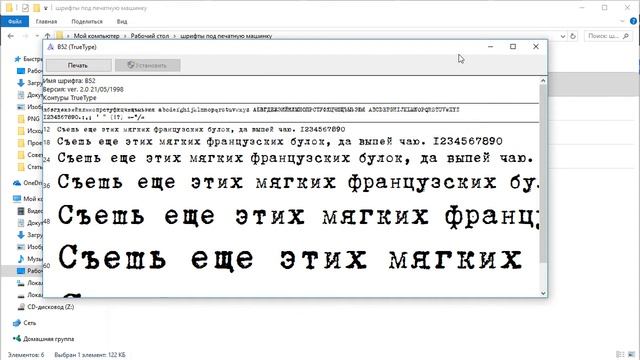Open the Главная ribbon tab
Screen dimensions: 640x360
coord(46,21)
